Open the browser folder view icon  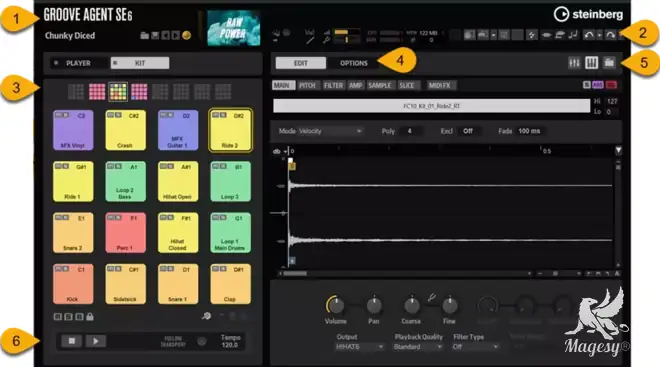(x=609, y=63)
